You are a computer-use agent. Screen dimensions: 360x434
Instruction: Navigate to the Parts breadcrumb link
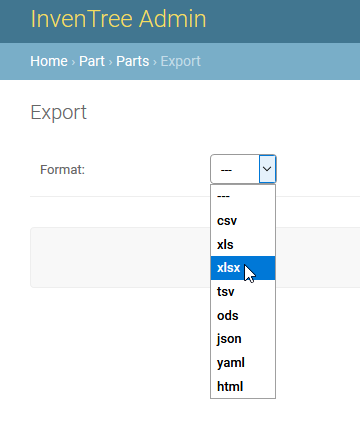[x=133, y=61]
